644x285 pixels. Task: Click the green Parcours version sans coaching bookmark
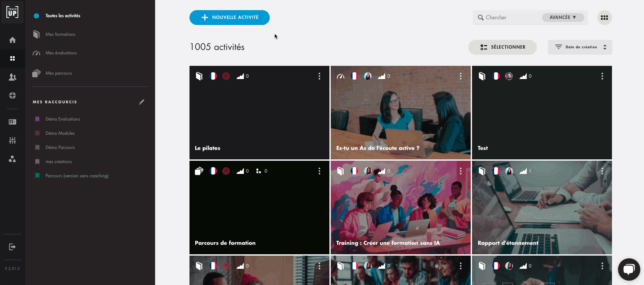[x=37, y=176]
